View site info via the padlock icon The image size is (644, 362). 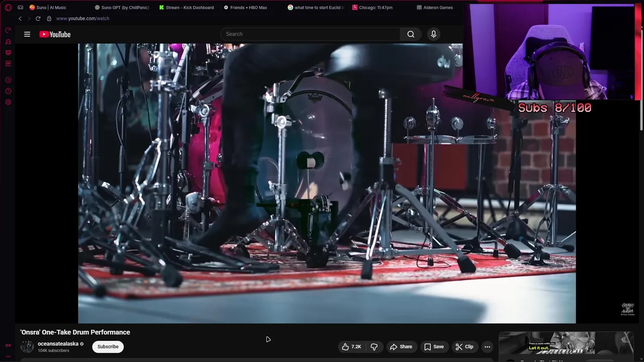coord(49,19)
